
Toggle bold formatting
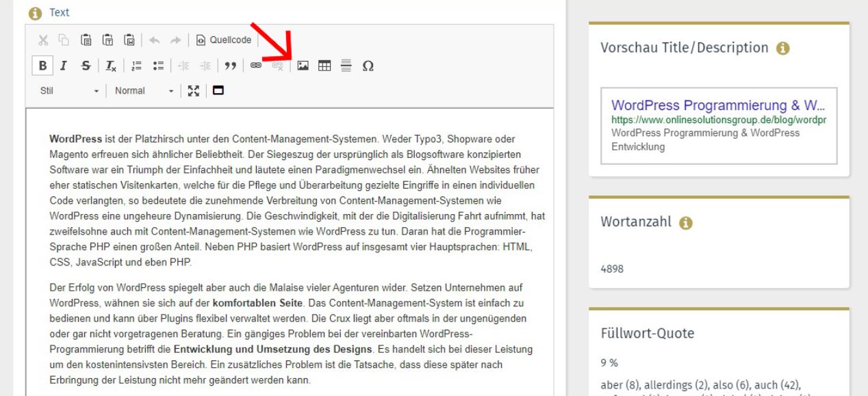point(42,66)
